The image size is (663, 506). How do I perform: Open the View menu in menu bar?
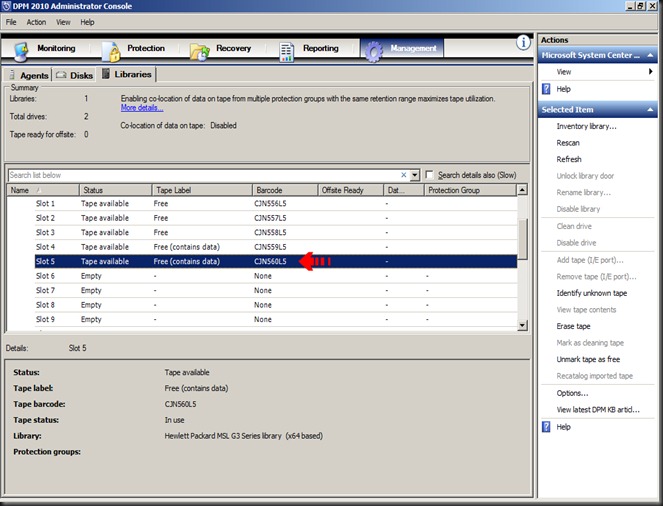pos(63,22)
